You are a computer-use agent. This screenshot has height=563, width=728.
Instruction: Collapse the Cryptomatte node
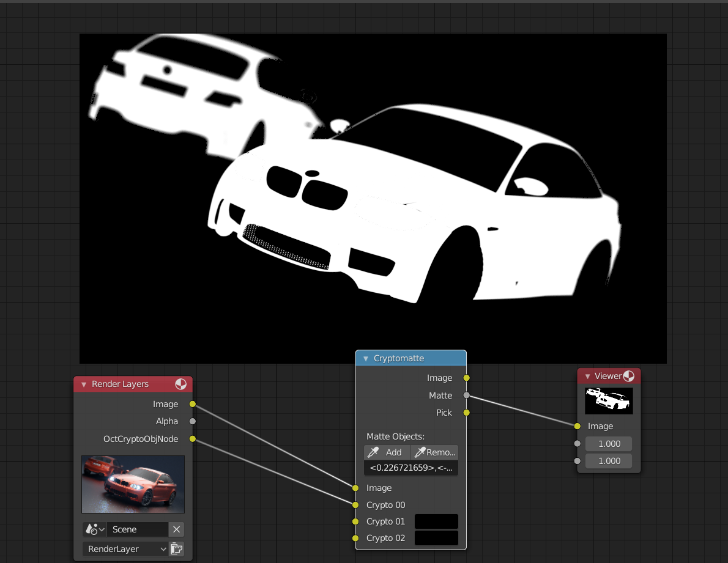(x=366, y=358)
